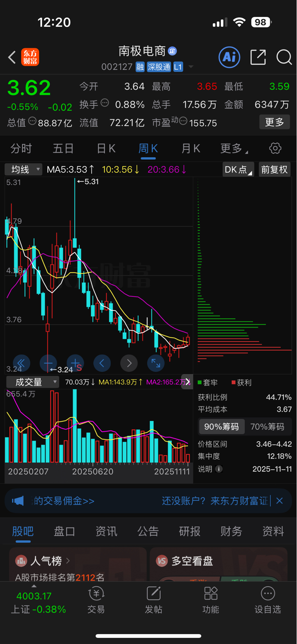Image resolution: width=297 pixels, height=644 pixels.
Task: Open the 财务 tab
Action: [231, 531]
